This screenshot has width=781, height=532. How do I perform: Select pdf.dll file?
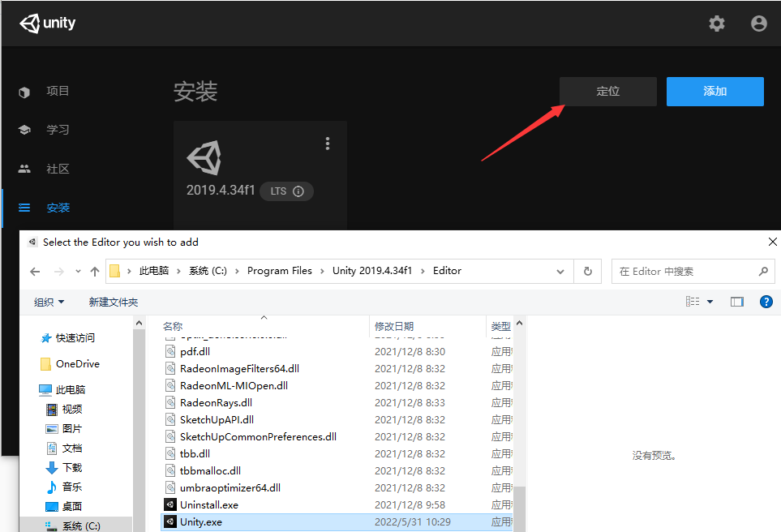coord(195,352)
